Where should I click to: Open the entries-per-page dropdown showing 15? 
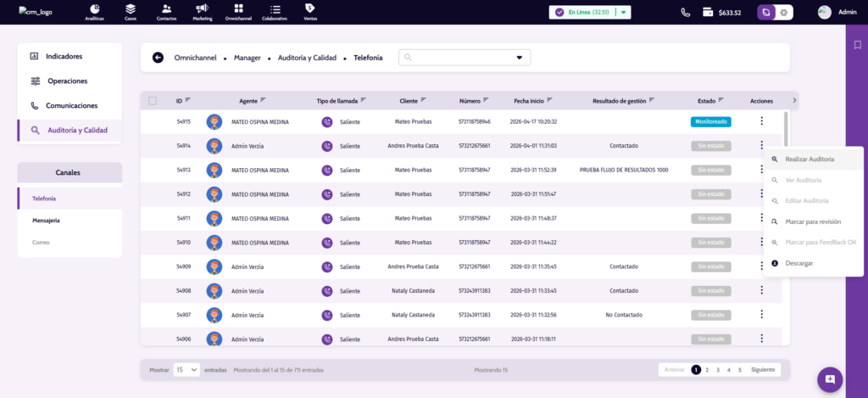coord(186,370)
